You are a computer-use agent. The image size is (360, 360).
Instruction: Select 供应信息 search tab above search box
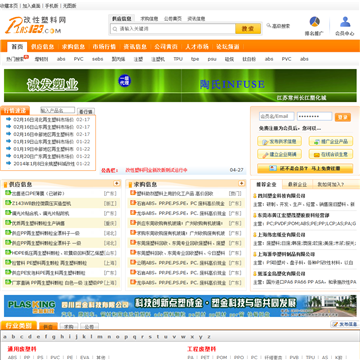pyautogui.click(x=121, y=19)
